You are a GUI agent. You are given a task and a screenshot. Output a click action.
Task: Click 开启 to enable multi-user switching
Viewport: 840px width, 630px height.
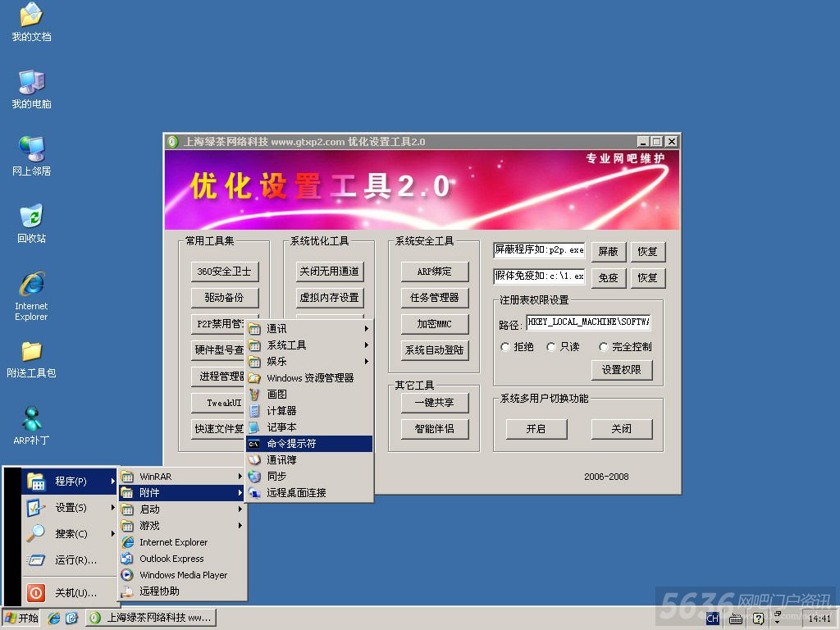(x=536, y=428)
